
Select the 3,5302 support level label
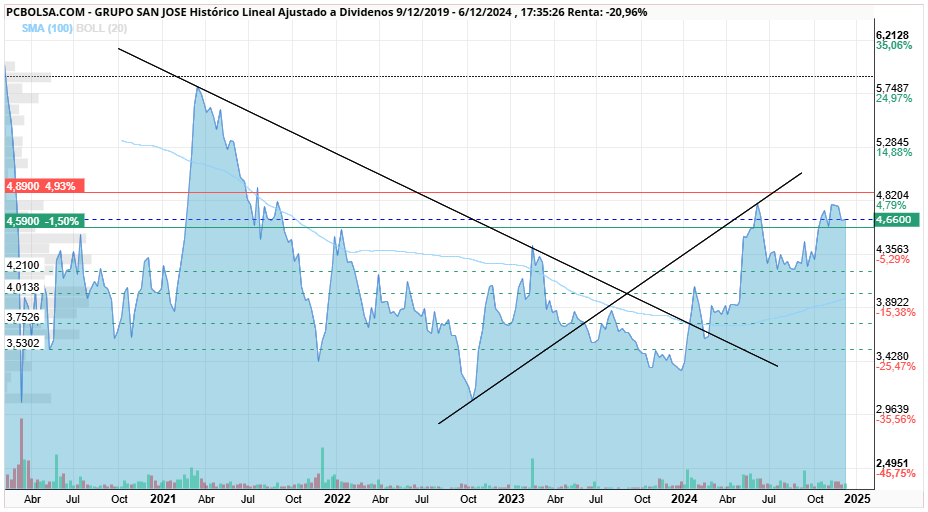click(23, 343)
